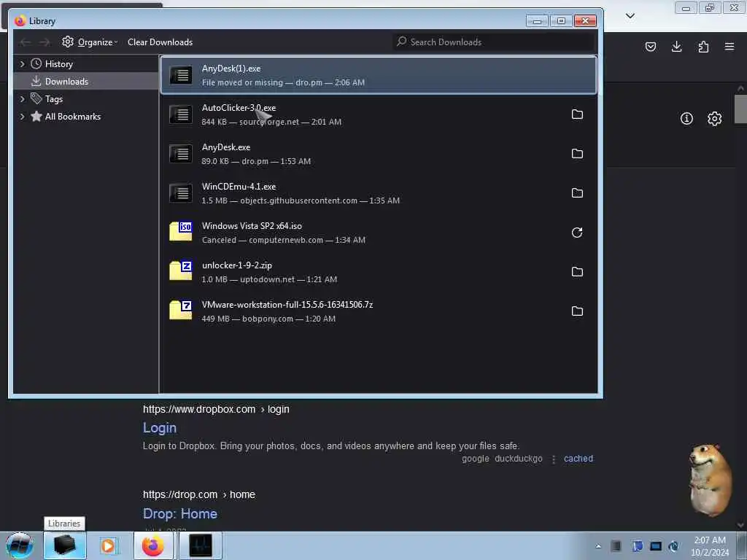
Task: Show unlocker-1-9-2.zip in its folder
Action: tap(577, 271)
